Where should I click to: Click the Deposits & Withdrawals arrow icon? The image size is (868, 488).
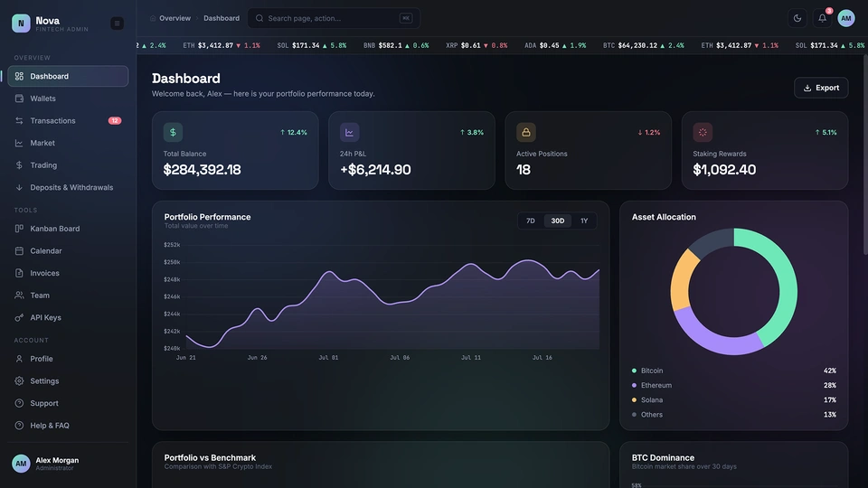19,188
